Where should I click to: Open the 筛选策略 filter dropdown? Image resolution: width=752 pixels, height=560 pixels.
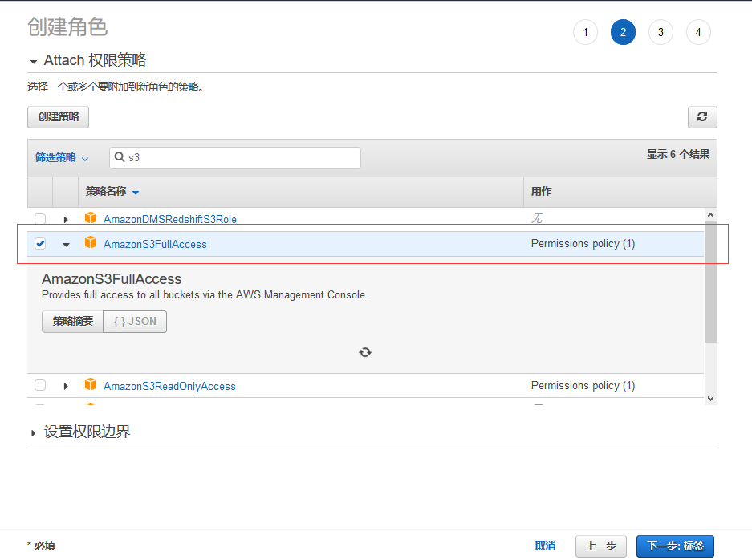[x=62, y=158]
